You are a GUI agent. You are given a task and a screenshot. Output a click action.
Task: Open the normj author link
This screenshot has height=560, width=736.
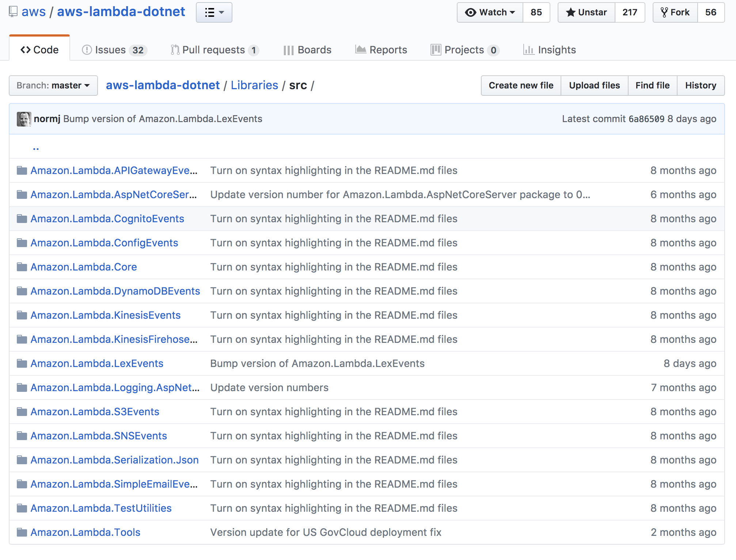click(47, 119)
